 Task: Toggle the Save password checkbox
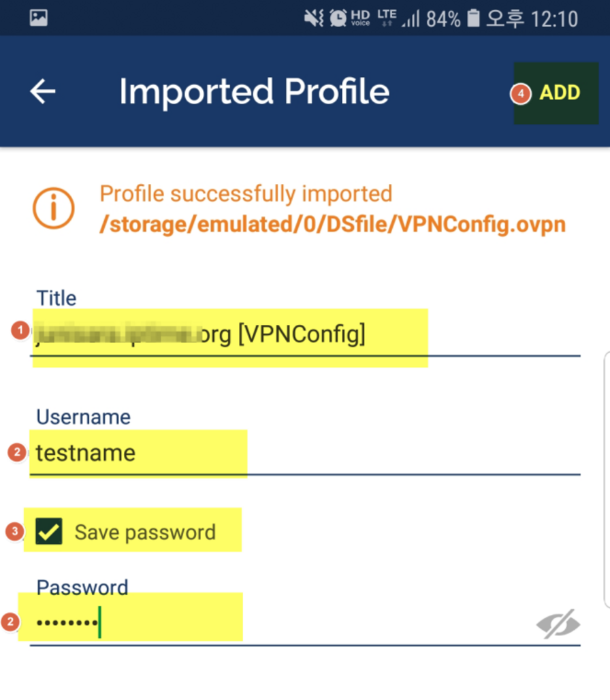pyautogui.click(x=49, y=532)
